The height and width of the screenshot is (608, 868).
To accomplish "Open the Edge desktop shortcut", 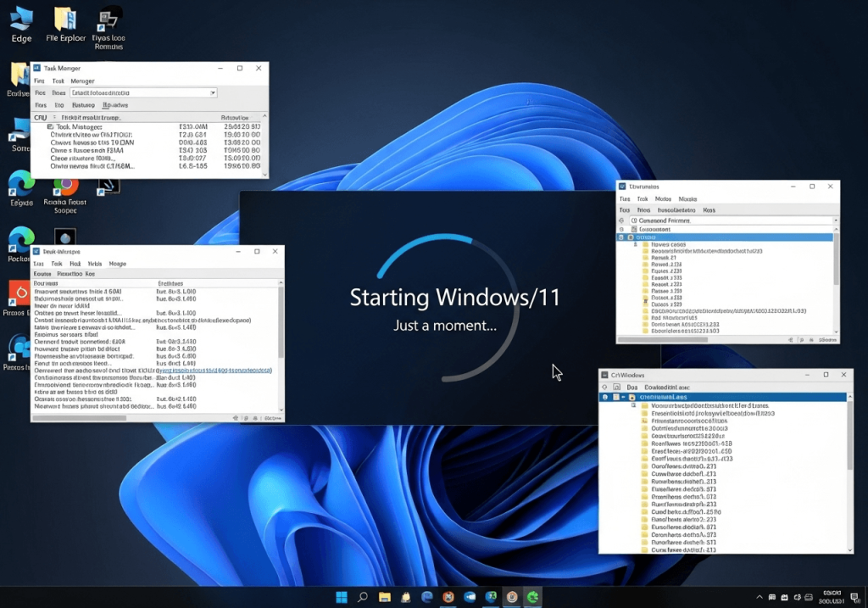I will click(x=21, y=19).
